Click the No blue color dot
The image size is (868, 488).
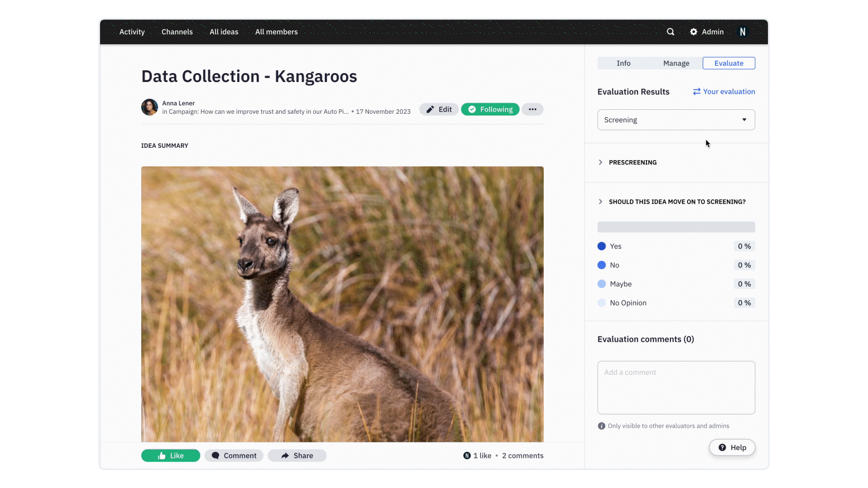pyautogui.click(x=602, y=265)
